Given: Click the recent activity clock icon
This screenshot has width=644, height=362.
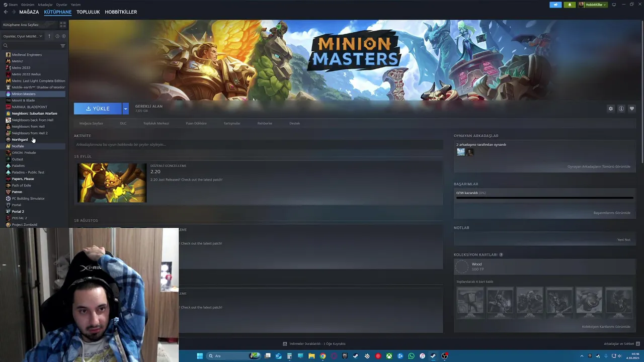Looking at the screenshot, I should click(57, 36).
